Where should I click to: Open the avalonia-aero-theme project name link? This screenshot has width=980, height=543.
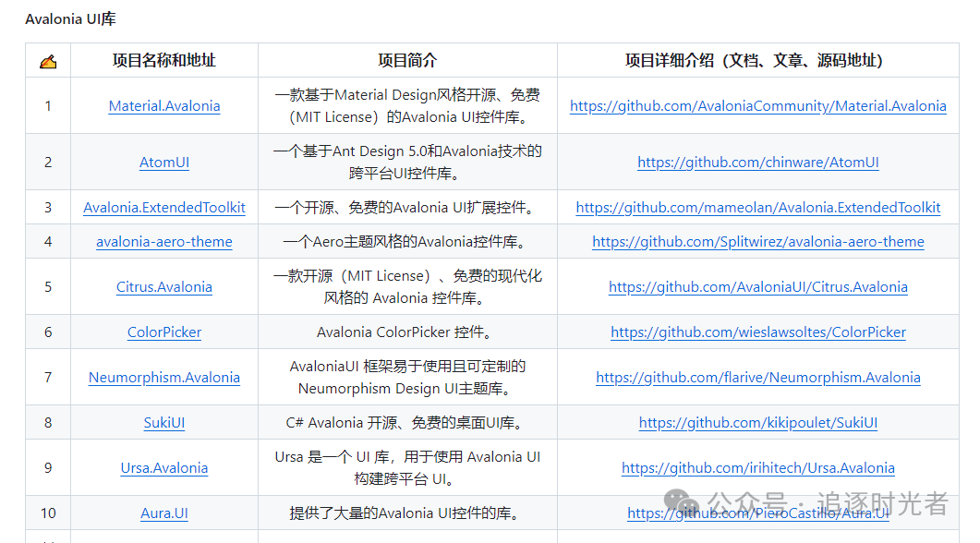[164, 242]
